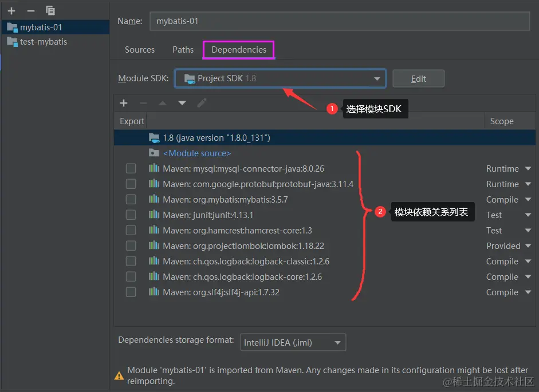Add a dependency with the plus icon
This screenshot has height=392, width=539.
point(124,103)
